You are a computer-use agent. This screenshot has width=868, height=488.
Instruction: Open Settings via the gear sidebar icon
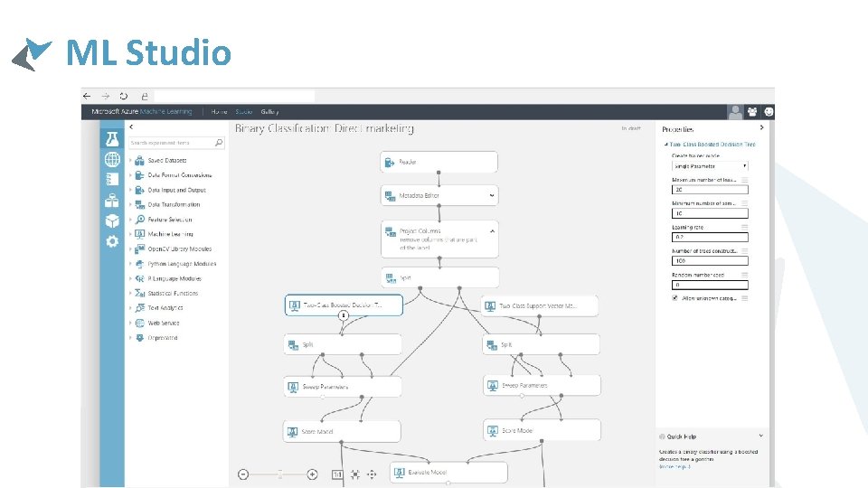click(112, 241)
